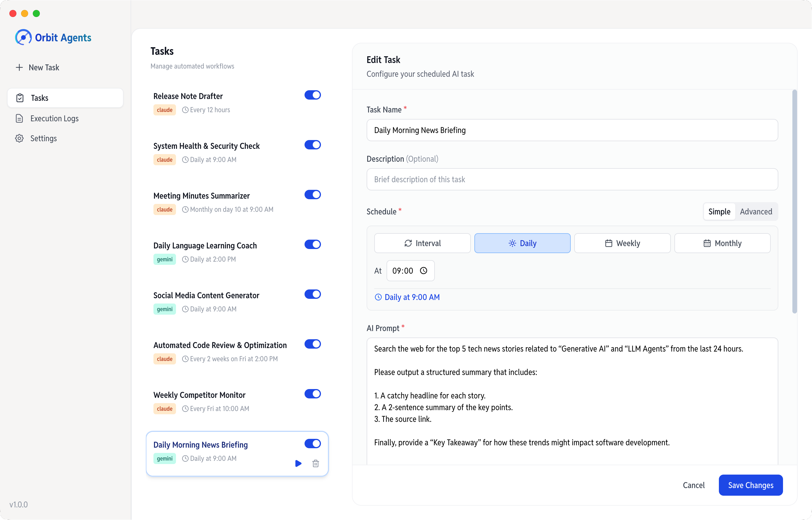Delete Daily Morning News Briefing with trash icon

coord(316,463)
